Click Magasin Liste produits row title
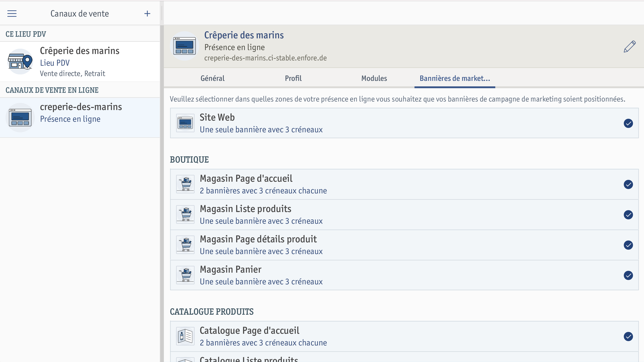The height and width of the screenshot is (362, 644). 246,209
